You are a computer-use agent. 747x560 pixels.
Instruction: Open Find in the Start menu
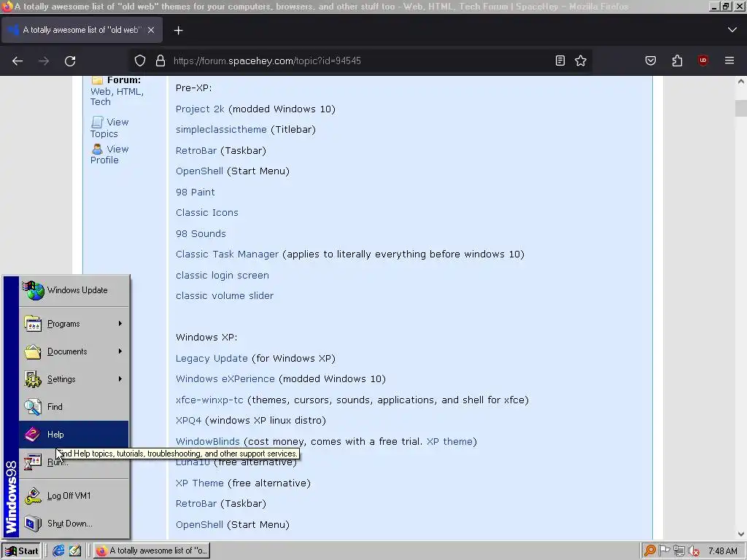74,407
